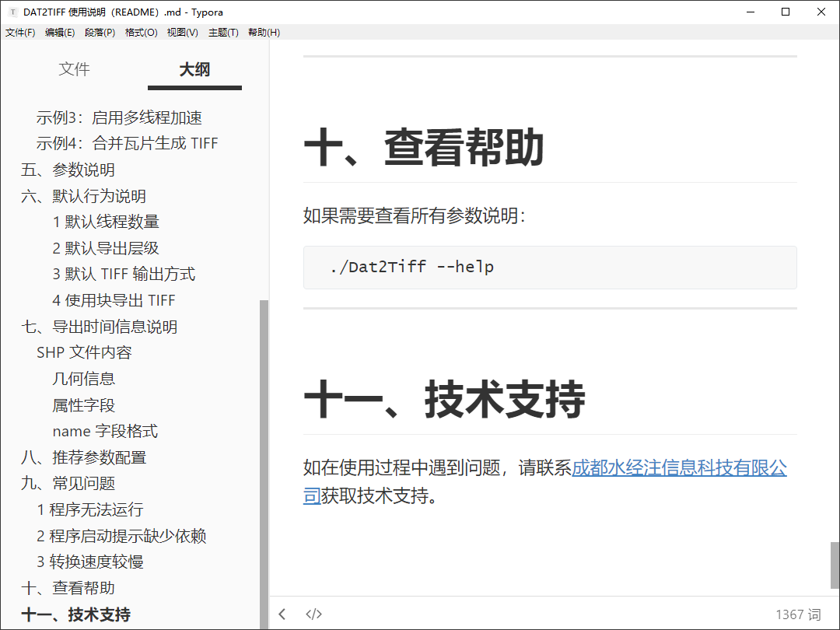Go to outline heading 九、常见问题
The image size is (840, 630).
[68, 483]
